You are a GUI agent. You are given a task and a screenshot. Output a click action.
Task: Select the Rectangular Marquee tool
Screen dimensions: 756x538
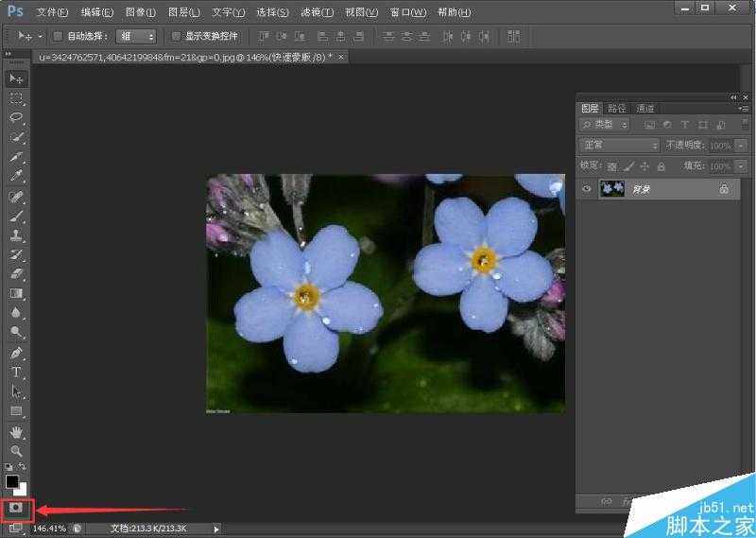point(16,98)
